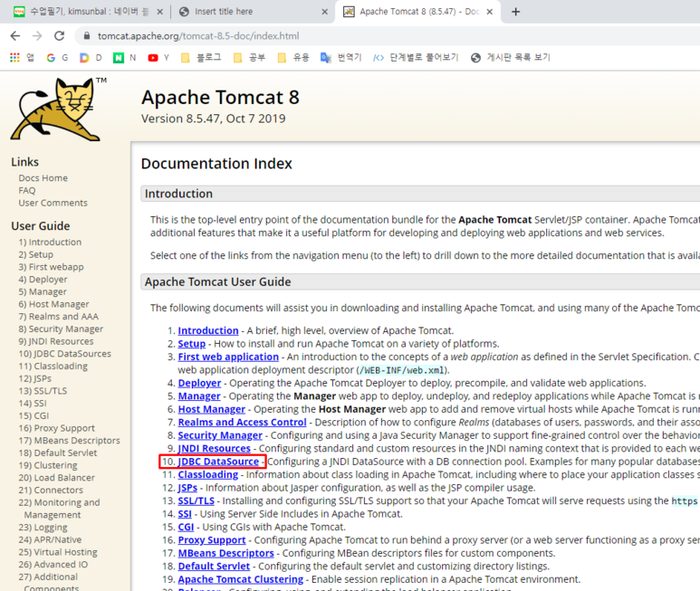Image resolution: width=700 pixels, height=591 pixels.
Task: Click the First web application link
Action: pyautogui.click(x=228, y=357)
